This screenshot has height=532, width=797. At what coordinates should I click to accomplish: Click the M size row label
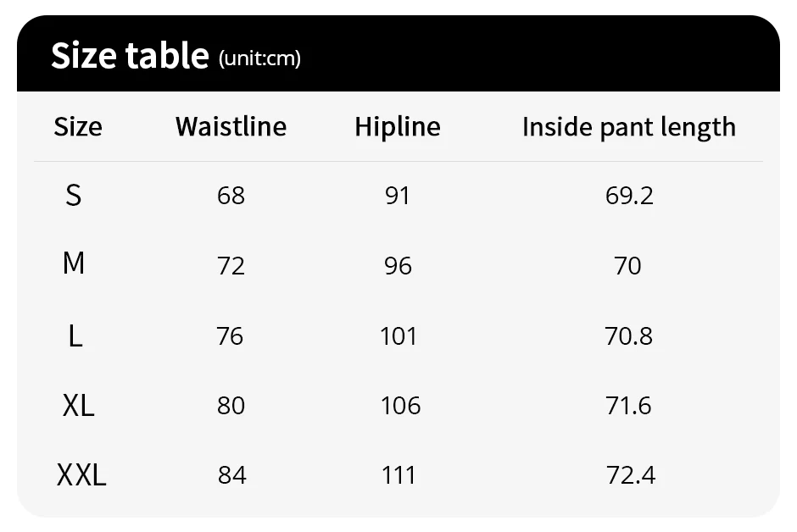pos(74,264)
